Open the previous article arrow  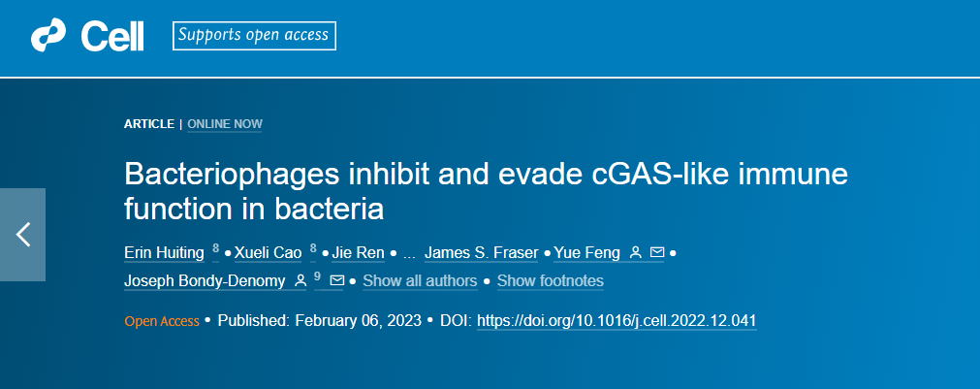pyautogui.click(x=23, y=235)
